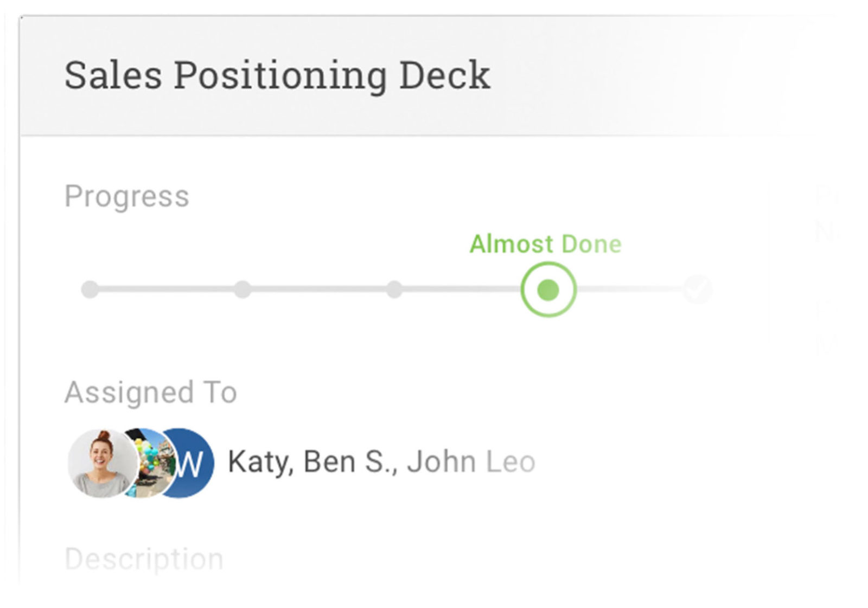Select the first progress step dot
The width and height of the screenshot is (868, 608).
pyautogui.click(x=90, y=290)
